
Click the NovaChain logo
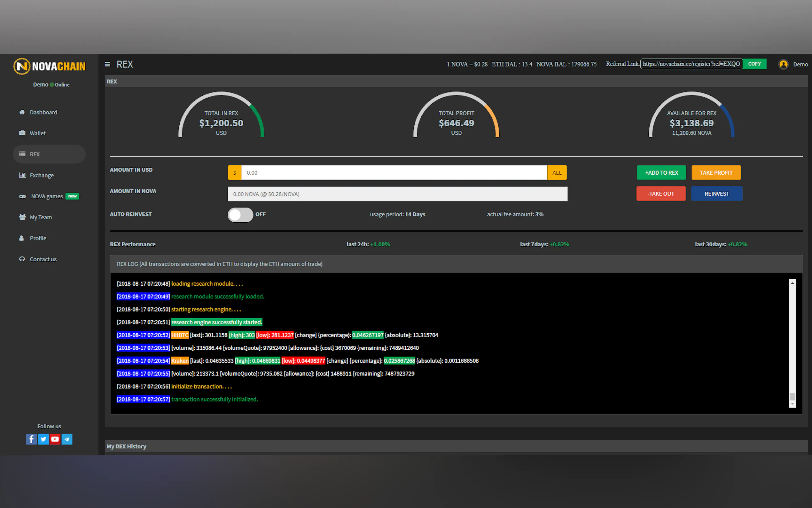tap(49, 66)
